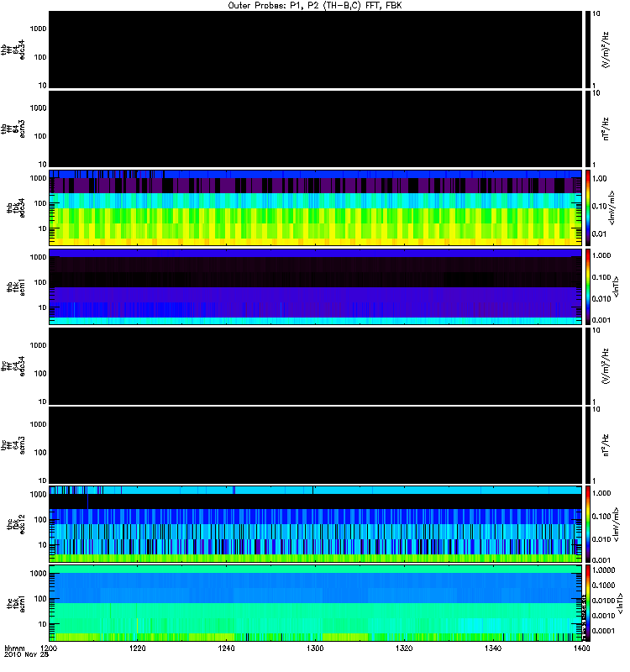Click the "1240" time axis label
Viewport: 630px width, 672px height.
pos(226,648)
